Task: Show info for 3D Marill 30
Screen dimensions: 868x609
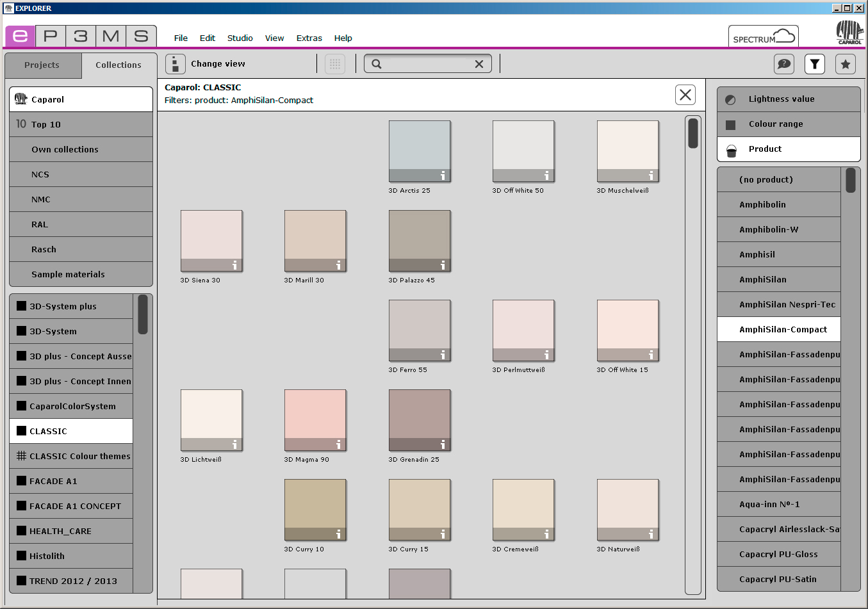Action: click(x=338, y=265)
